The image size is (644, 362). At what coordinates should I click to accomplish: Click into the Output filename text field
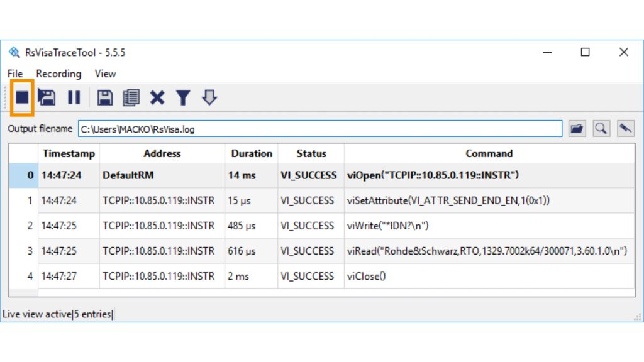319,129
